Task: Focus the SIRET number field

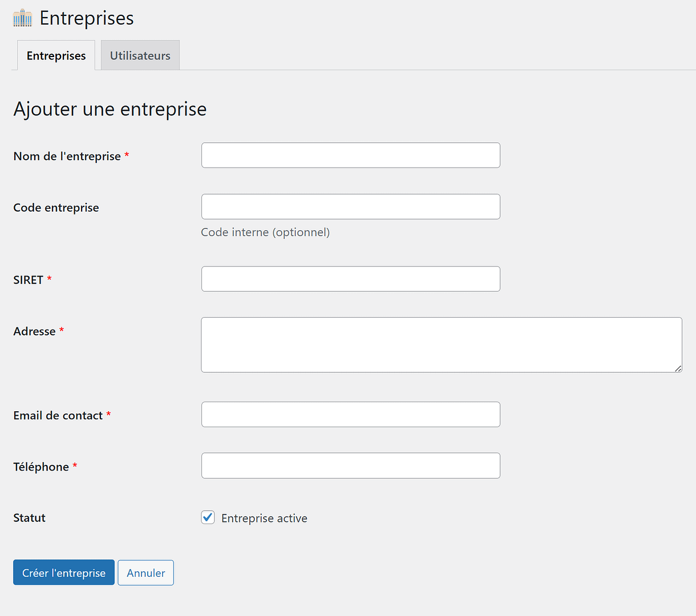Action: click(350, 279)
